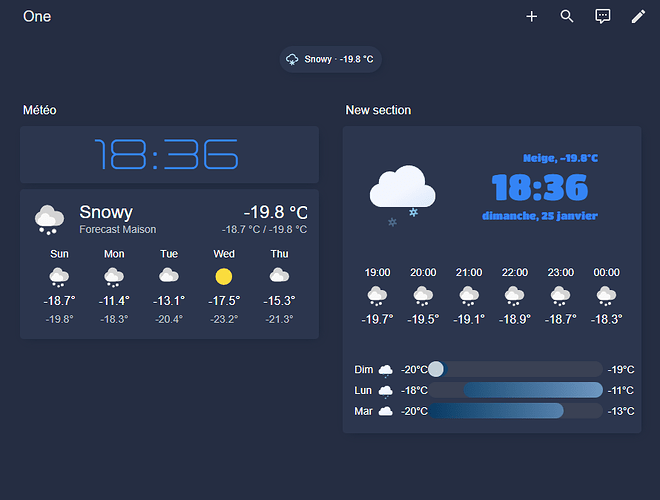Click the snowy icon under 19:00

(377, 296)
